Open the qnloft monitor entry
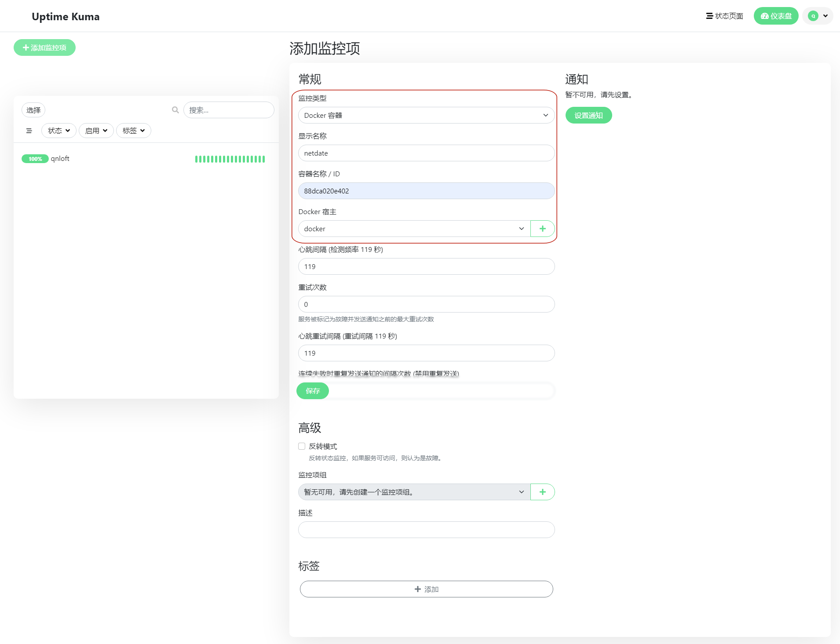This screenshot has height=644, width=840. point(146,159)
